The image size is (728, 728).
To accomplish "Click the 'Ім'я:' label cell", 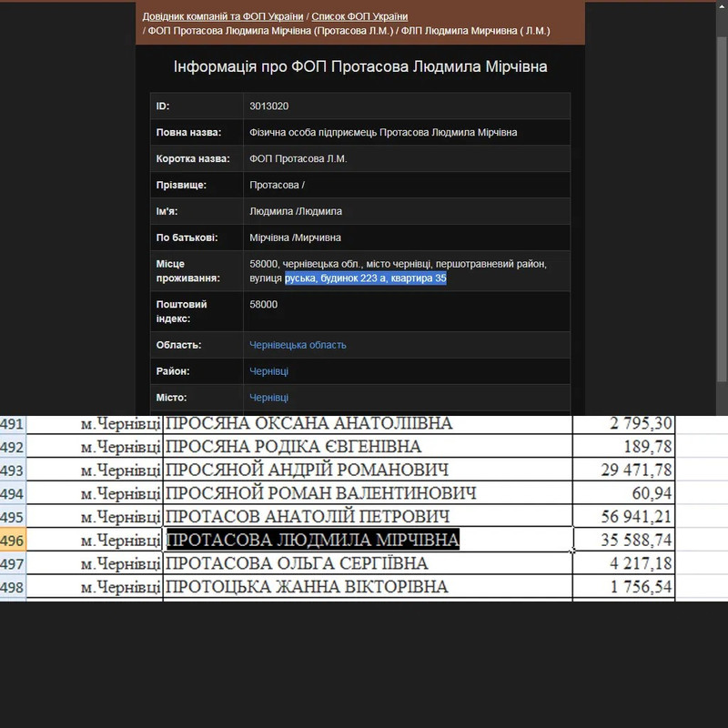I will [x=197, y=212].
